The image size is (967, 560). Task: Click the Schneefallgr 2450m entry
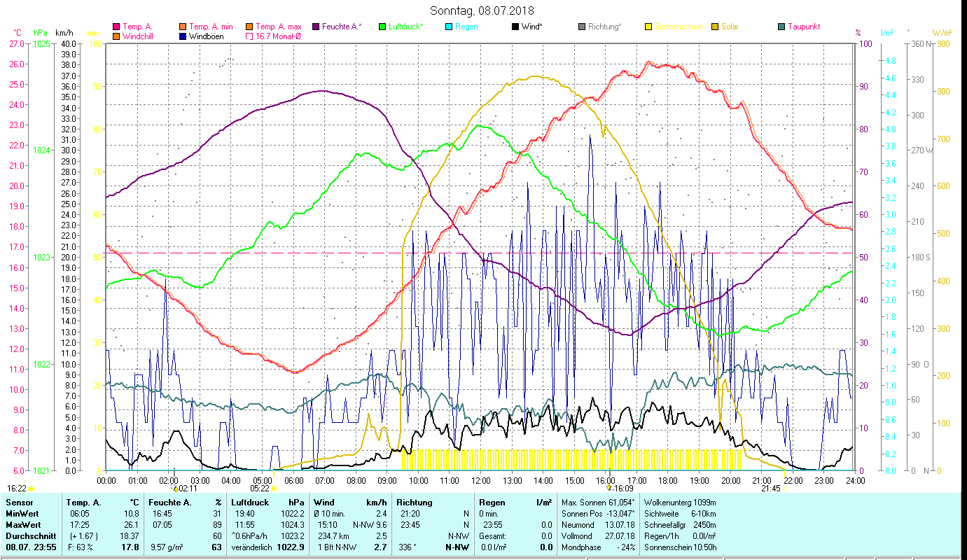[x=679, y=525]
